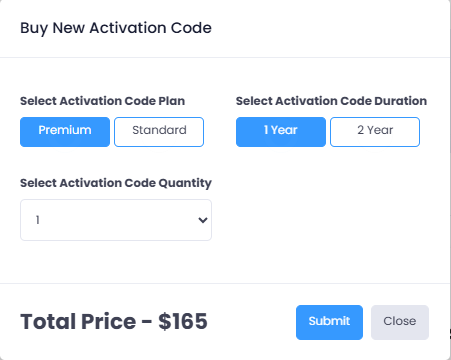The width and height of the screenshot is (451, 360).
Task: Click the Standard text in the outlined button
Action: 159,130
